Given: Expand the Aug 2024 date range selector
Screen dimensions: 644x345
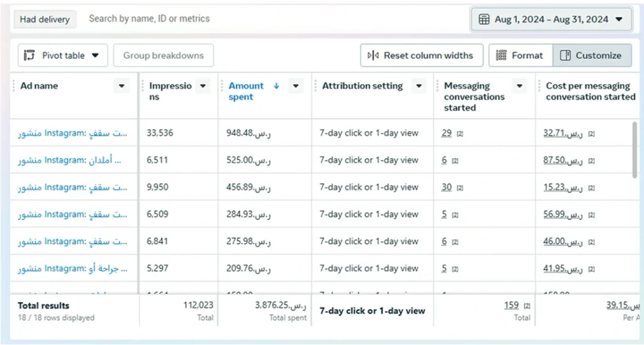Looking at the screenshot, I should pos(552,19).
